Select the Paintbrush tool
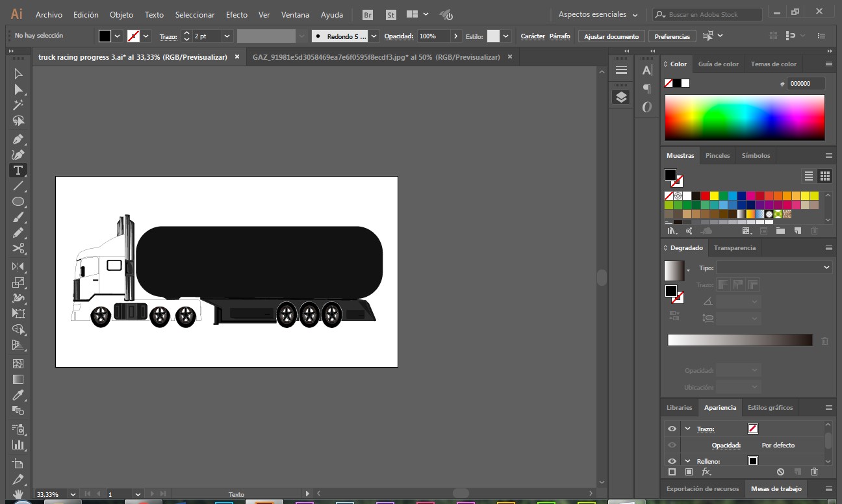This screenshot has height=504, width=842. pos(18,218)
